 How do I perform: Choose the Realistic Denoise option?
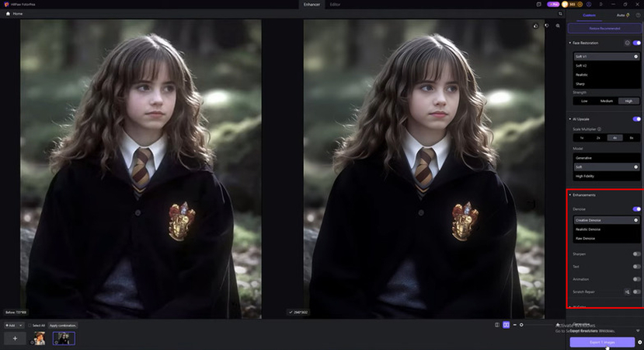(607, 229)
